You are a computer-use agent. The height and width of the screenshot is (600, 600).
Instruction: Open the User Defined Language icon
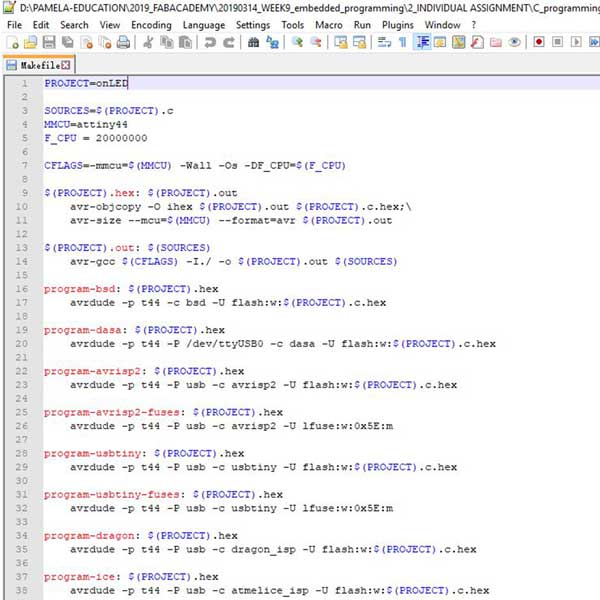tap(440, 42)
